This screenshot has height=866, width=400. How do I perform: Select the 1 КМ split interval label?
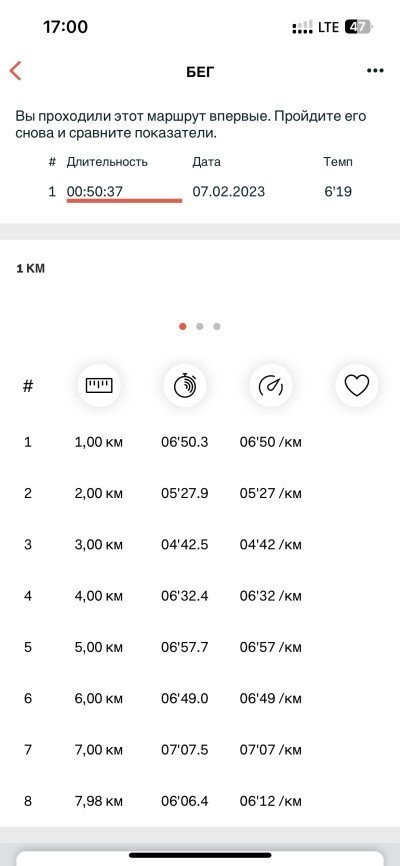30,269
